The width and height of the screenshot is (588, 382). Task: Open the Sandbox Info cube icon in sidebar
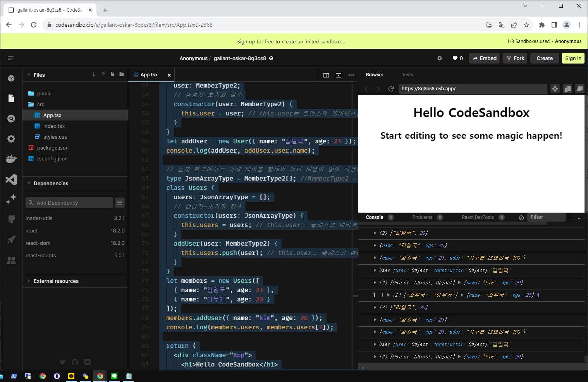click(11, 78)
